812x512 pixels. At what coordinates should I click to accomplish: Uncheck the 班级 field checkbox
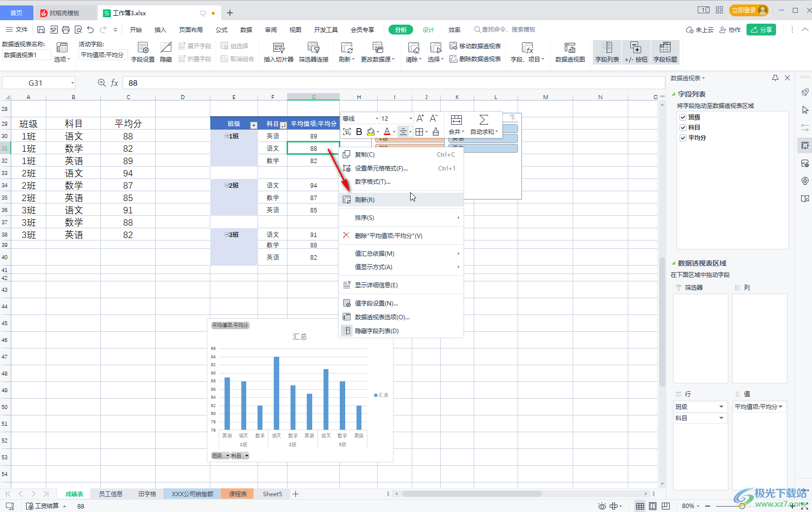[683, 117]
